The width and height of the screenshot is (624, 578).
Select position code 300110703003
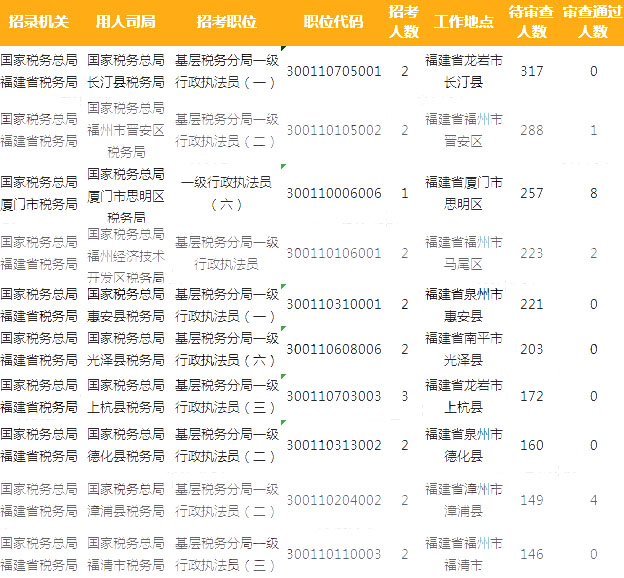(333, 397)
